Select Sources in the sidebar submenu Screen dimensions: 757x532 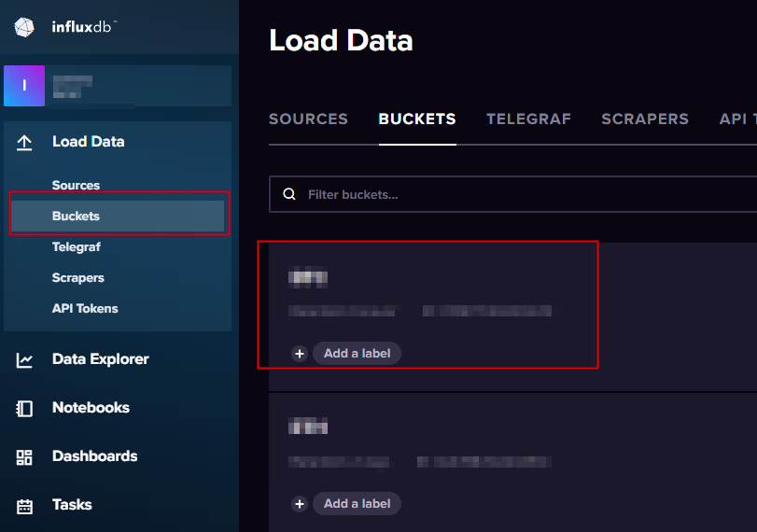[76, 186]
